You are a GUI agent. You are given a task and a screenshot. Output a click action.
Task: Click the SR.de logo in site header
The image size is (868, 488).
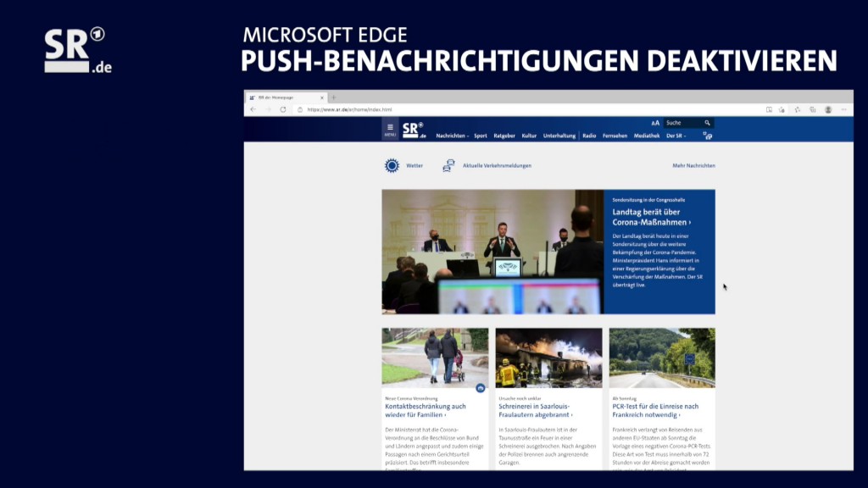414,130
